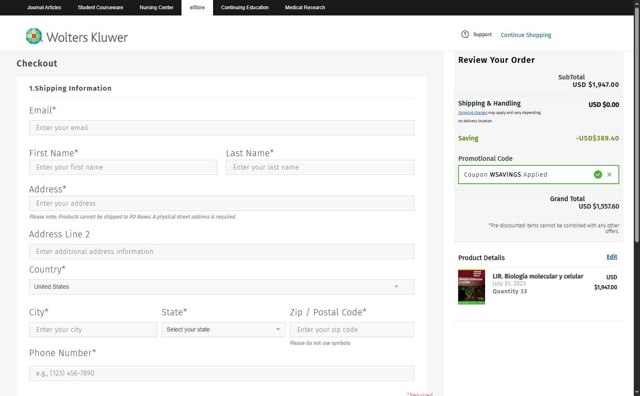Click the Review Your Order heading
The image size is (640, 396).
click(496, 60)
